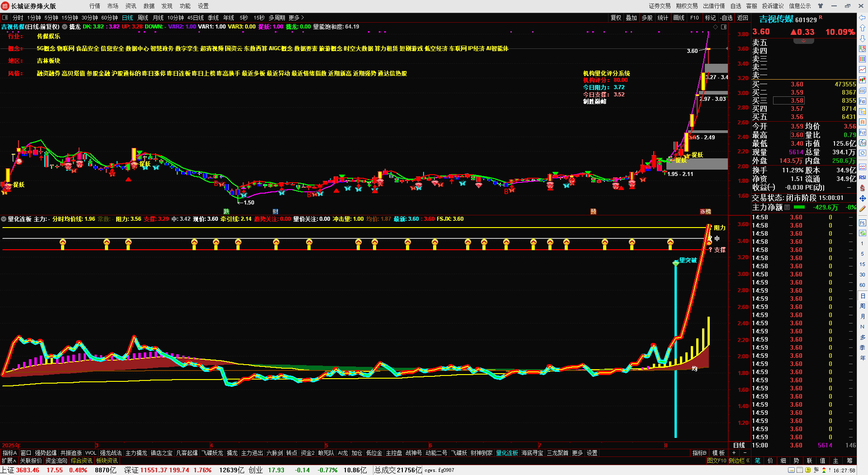Open the 更多 indicators list in bottom bar

point(577,453)
